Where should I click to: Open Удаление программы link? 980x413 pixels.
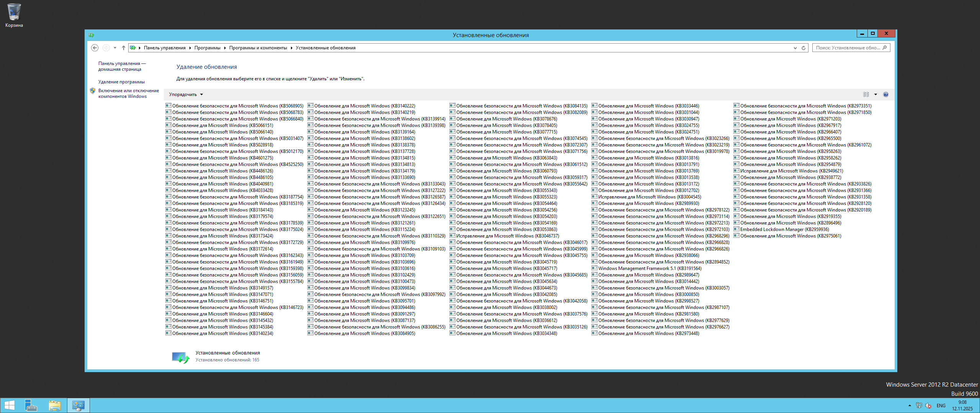(121, 82)
